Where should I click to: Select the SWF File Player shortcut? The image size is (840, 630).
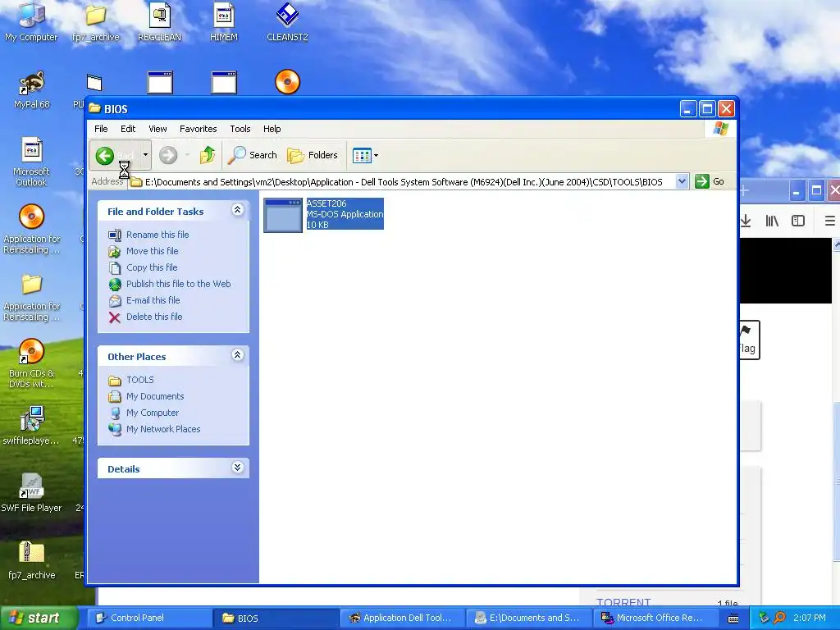click(31, 493)
